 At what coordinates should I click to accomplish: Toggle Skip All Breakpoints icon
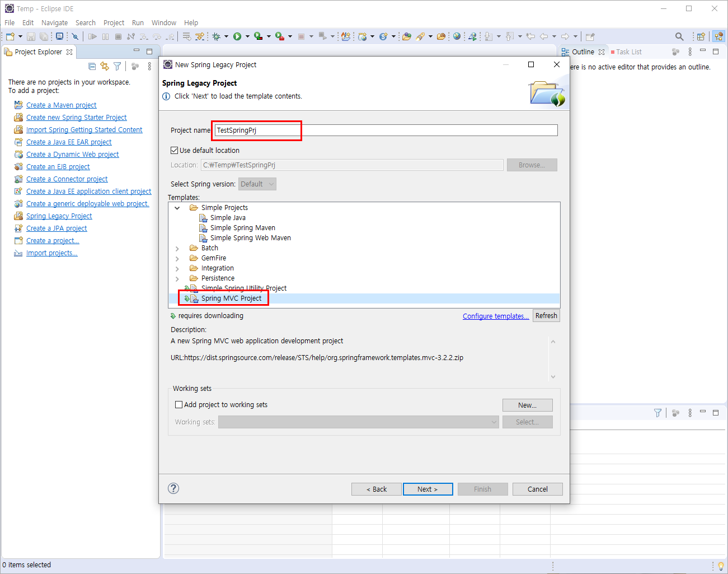[75, 36]
